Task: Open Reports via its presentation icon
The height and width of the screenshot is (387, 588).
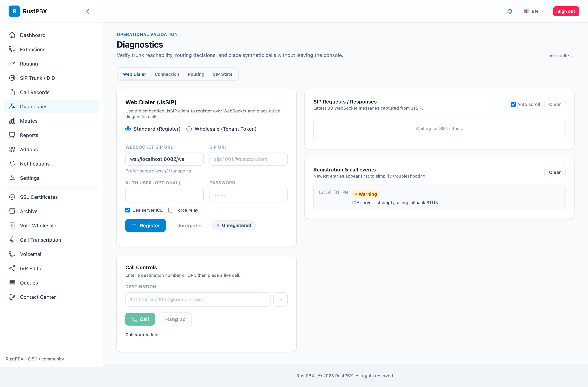Action: pos(12,135)
